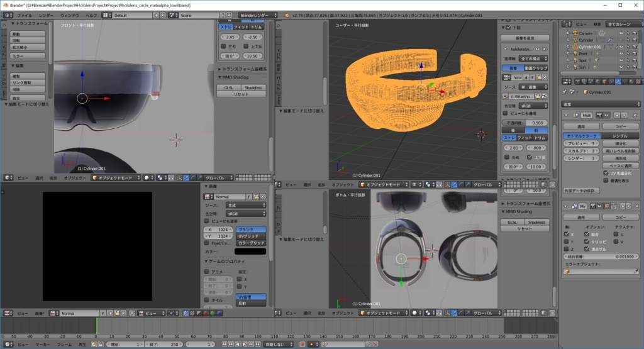Click the timeline auto-keyframe record button
This screenshot has width=644, height=349.
coord(303,345)
